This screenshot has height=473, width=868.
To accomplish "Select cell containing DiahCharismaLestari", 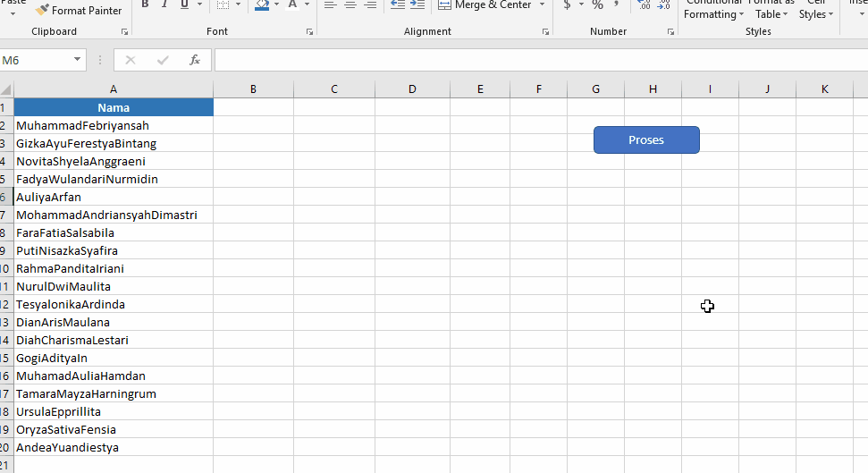I will click(x=114, y=340).
